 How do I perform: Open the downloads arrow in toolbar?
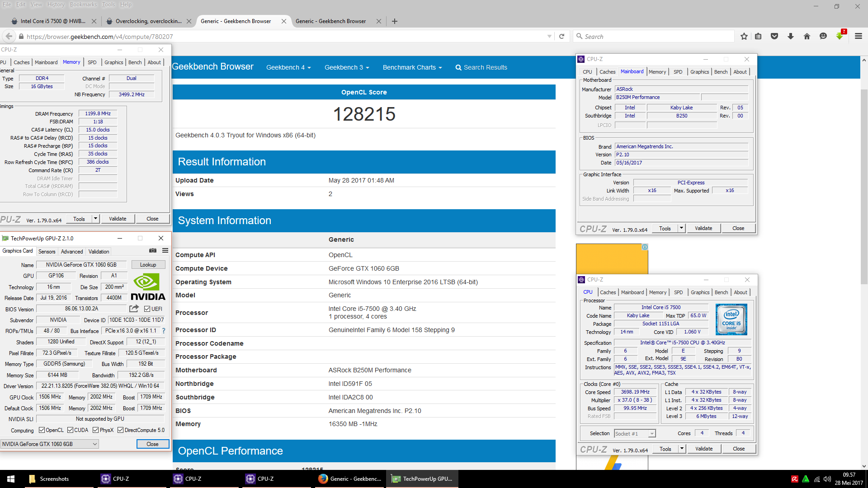(x=791, y=37)
